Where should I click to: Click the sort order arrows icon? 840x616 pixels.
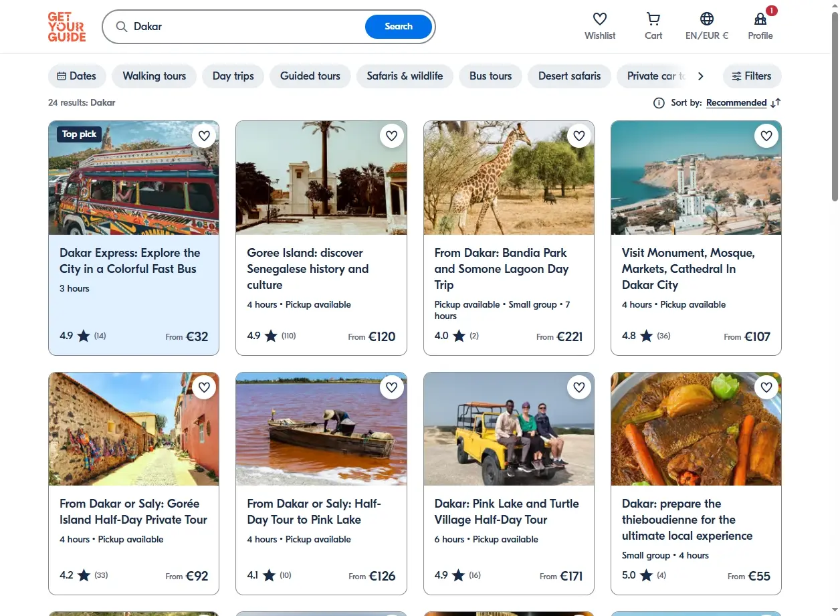coord(776,103)
